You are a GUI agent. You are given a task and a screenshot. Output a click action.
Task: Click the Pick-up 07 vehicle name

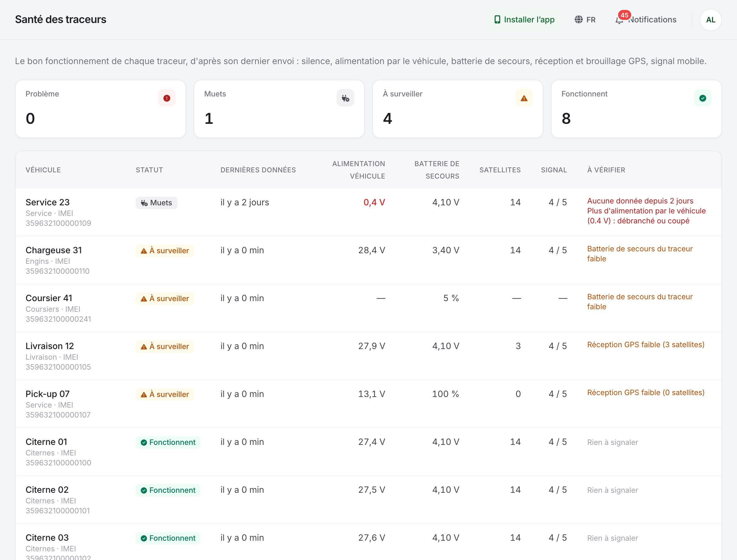[x=48, y=394]
